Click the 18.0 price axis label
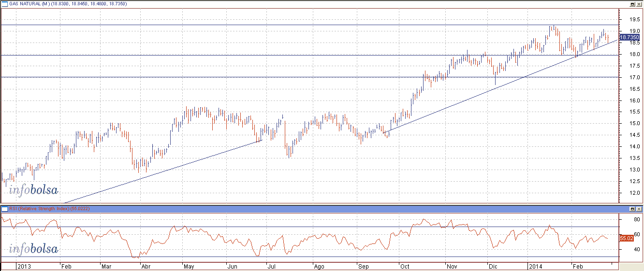 click(635, 54)
